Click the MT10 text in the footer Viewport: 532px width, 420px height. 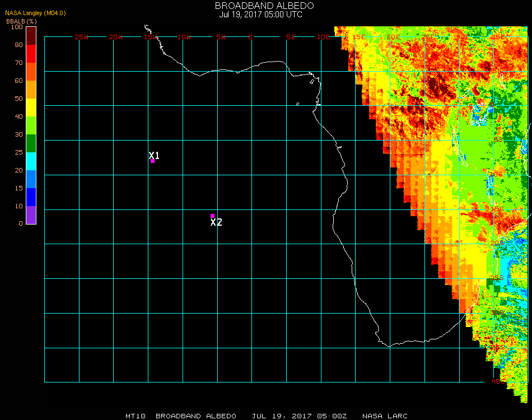136,416
